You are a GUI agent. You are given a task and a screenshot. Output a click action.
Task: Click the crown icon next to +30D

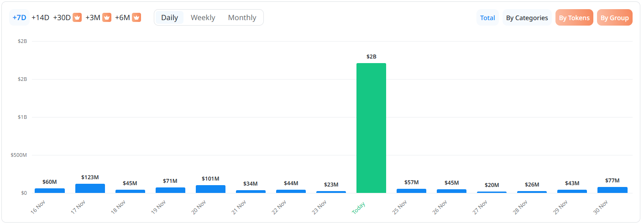pyautogui.click(x=77, y=17)
